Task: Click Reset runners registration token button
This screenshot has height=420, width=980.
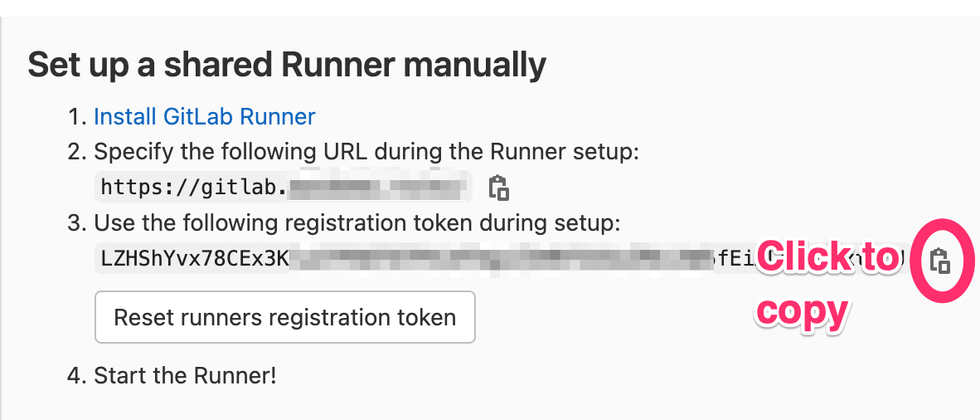Action: [285, 317]
